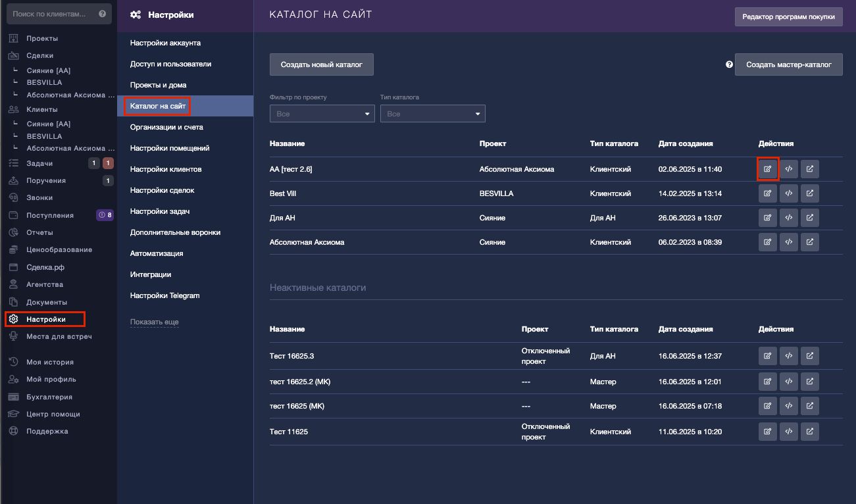Go to Интеграции settings section
The width and height of the screenshot is (856, 504).
pyautogui.click(x=150, y=274)
